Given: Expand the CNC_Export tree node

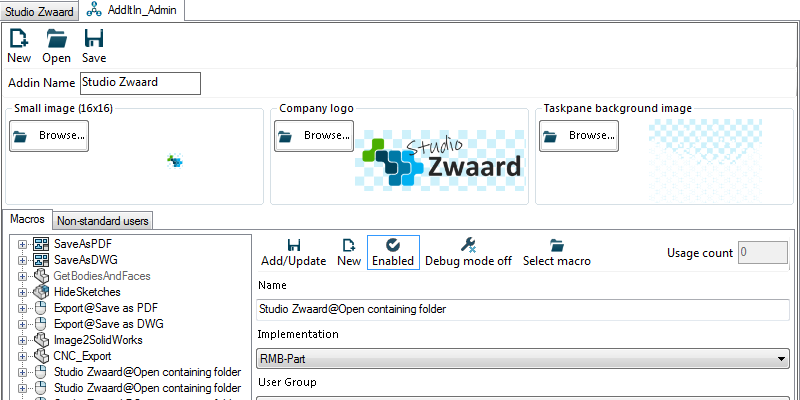Looking at the screenshot, I should 22,356.
